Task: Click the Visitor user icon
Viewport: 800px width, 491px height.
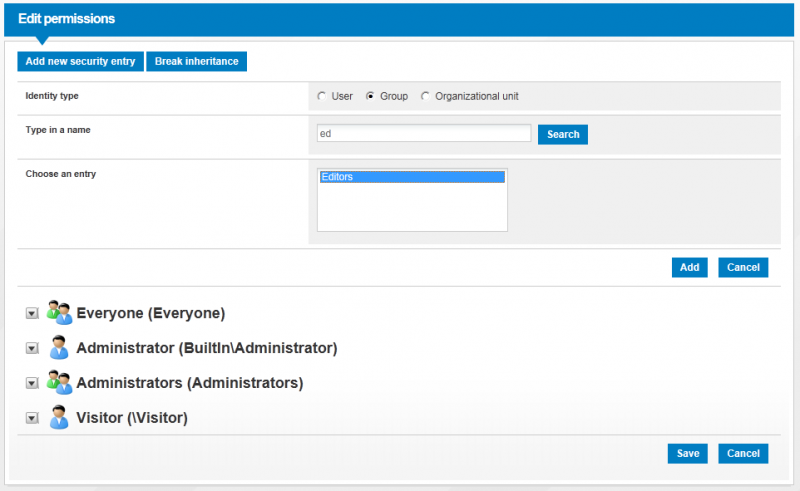Action: (59, 417)
